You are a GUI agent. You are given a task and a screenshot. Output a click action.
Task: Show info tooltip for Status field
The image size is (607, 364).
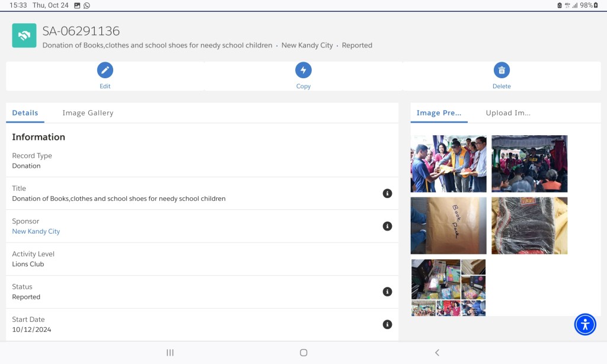(387, 292)
